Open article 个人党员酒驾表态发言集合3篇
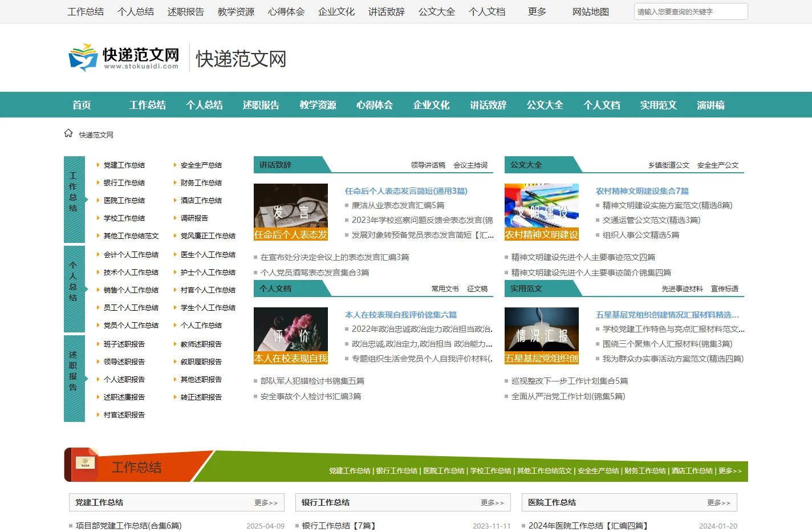812x532 pixels. (x=315, y=273)
